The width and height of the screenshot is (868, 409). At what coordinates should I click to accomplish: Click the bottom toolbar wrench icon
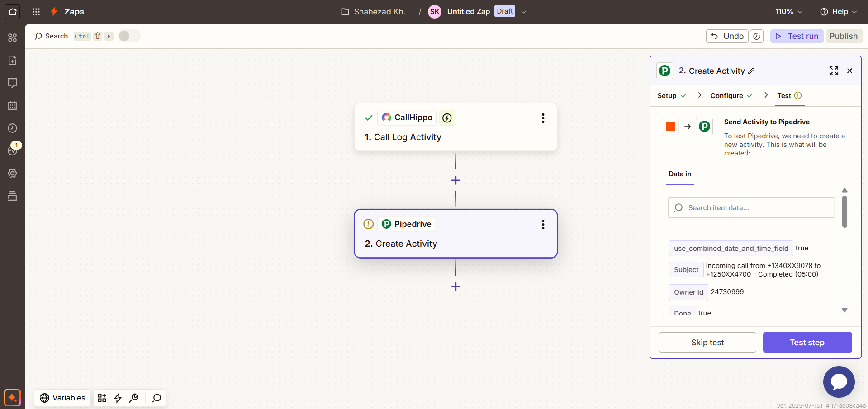point(134,398)
